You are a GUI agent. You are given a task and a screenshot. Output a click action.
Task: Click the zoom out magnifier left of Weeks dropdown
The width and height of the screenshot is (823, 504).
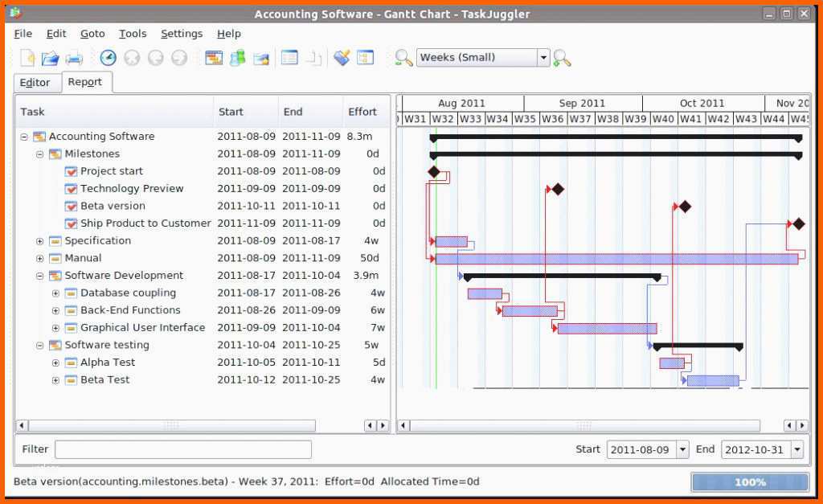click(403, 58)
